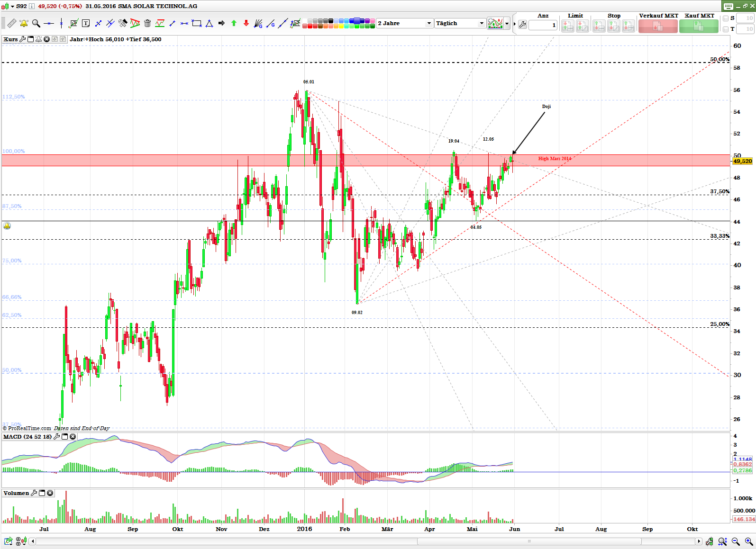
Task: Open MACD indicator wrench settings
Action: 57,437
